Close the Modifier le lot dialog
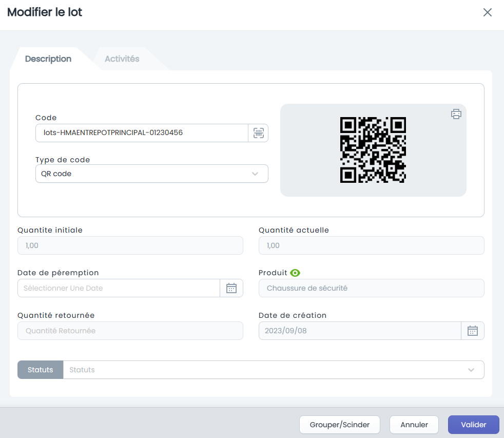 pos(487,12)
